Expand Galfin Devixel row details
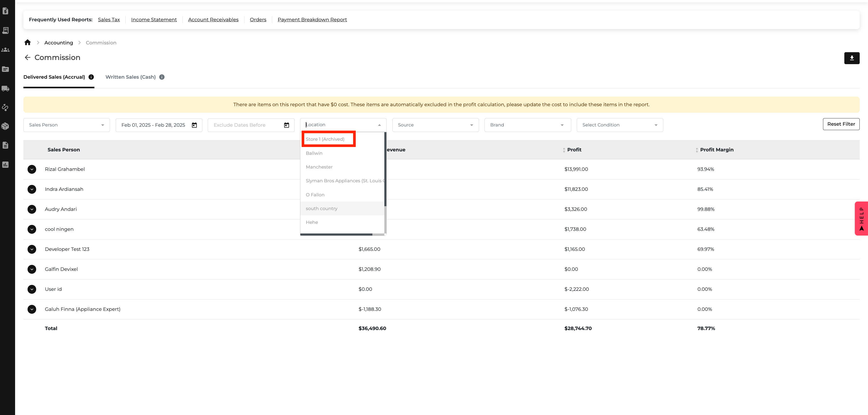This screenshot has width=868, height=415. pyautogui.click(x=32, y=269)
